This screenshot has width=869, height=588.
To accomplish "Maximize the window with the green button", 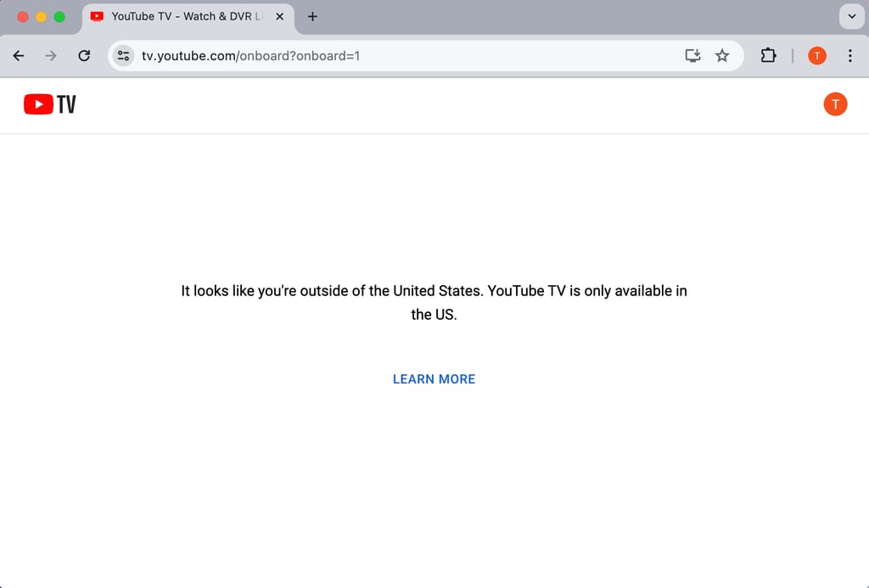I will [59, 17].
